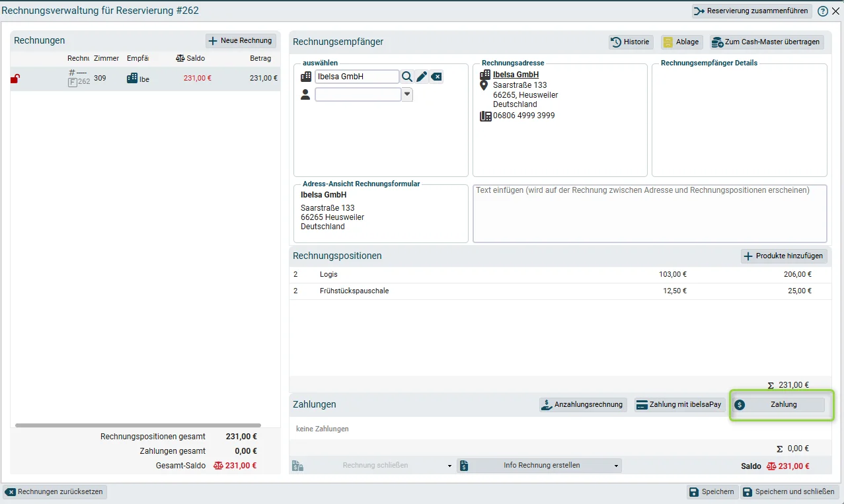The width and height of the screenshot is (844, 504).
Task: Click the red unlocked padlock on the invoice row
Action: click(15, 79)
